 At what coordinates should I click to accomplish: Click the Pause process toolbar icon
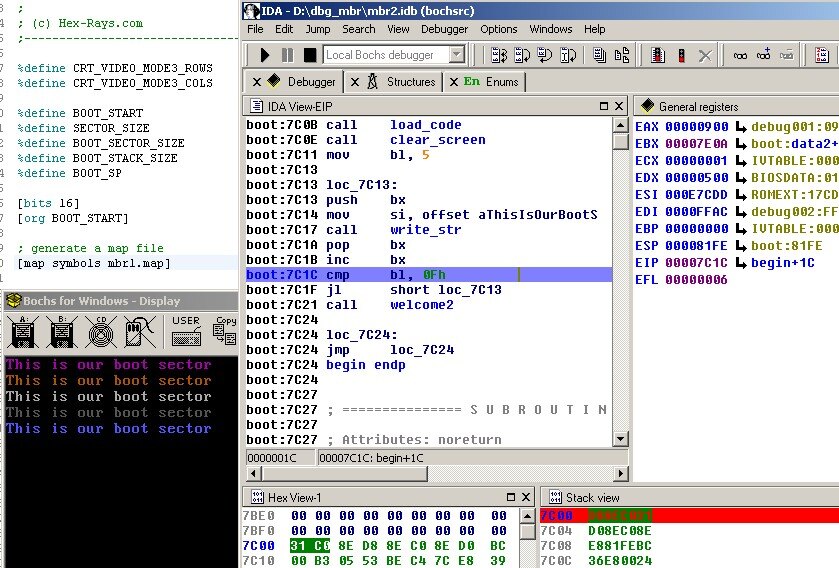tap(287, 55)
